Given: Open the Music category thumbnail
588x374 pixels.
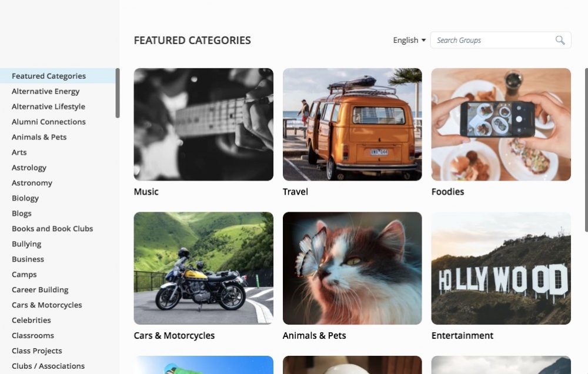Looking at the screenshot, I should coord(203,124).
